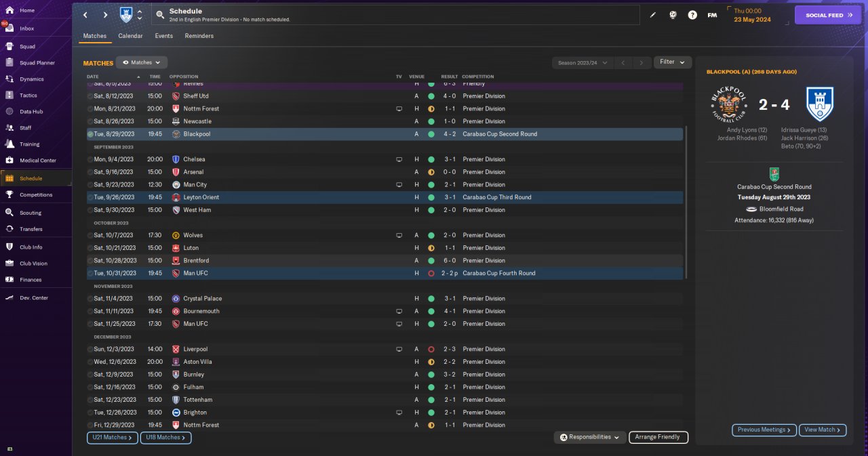
Task: Go to the next season with the right chevron
Action: coord(642,62)
